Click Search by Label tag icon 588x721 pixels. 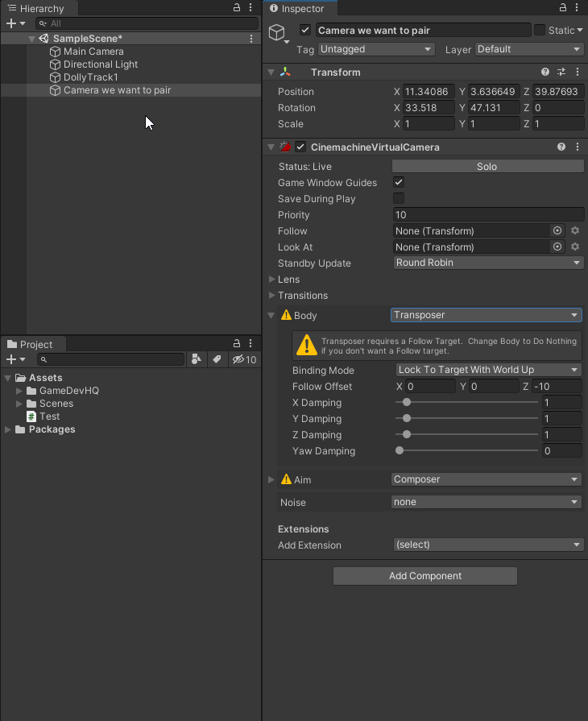click(217, 359)
